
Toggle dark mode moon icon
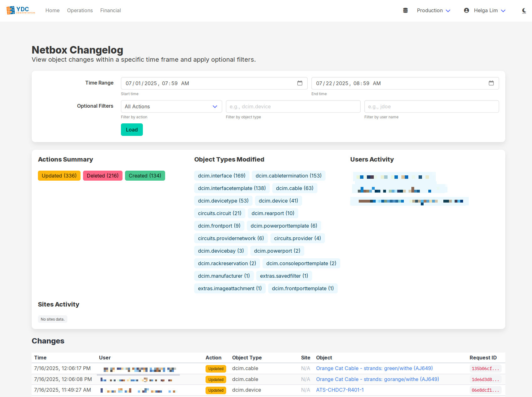pos(524,11)
